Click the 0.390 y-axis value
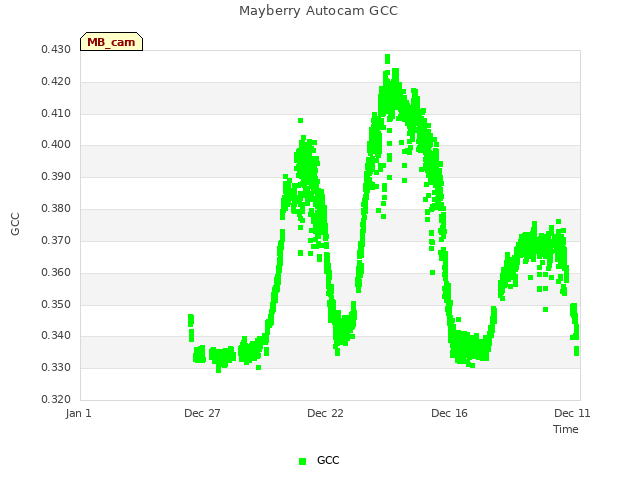The height and width of the screenshot is (480, 640). 56,176
